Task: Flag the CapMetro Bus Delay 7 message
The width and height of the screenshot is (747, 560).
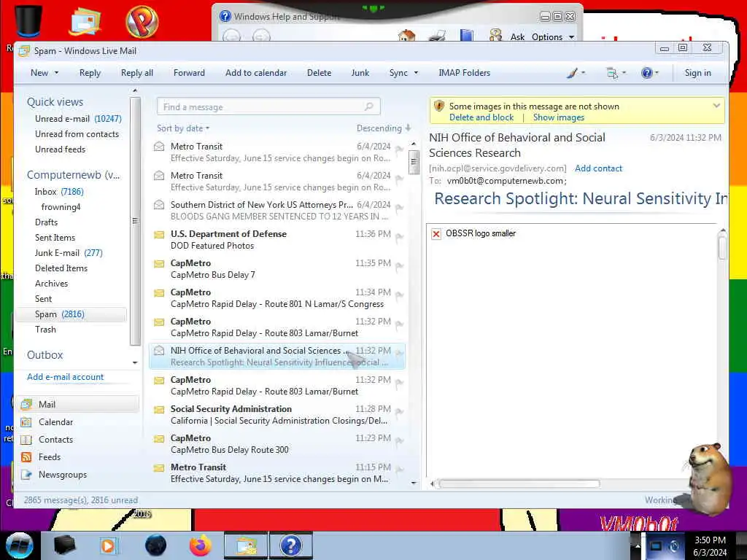Action: pos(399,265)
